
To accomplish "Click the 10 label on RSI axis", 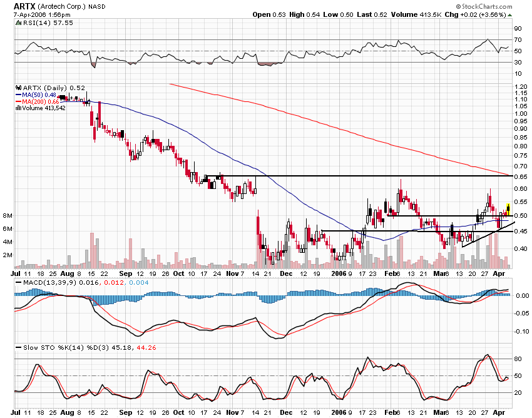I will coord(518,74).
